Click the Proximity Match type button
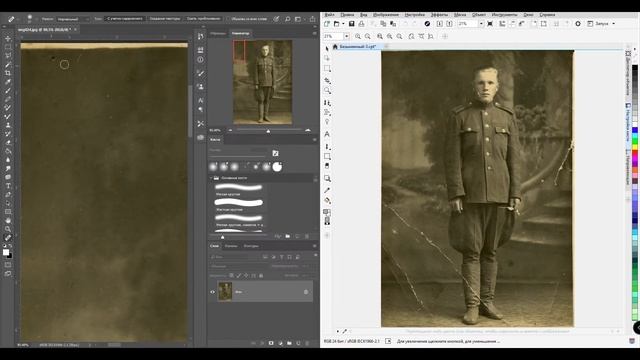 [203, 19]
